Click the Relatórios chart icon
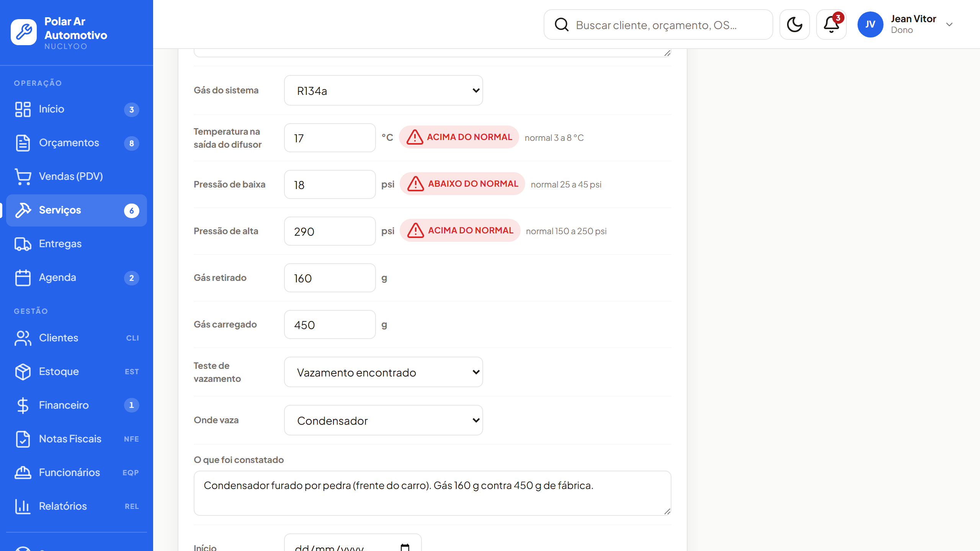Viewport: 980px width, 551px height. [x=23, y=506]
